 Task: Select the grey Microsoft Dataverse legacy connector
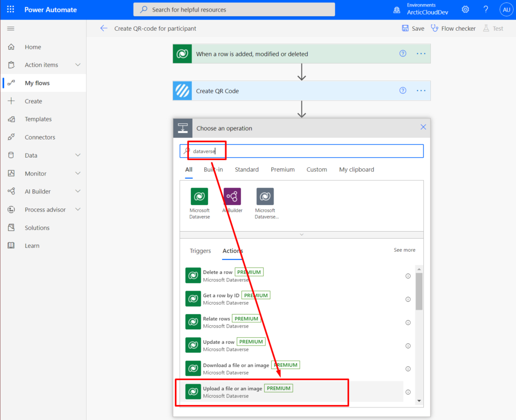coord(265,196)
